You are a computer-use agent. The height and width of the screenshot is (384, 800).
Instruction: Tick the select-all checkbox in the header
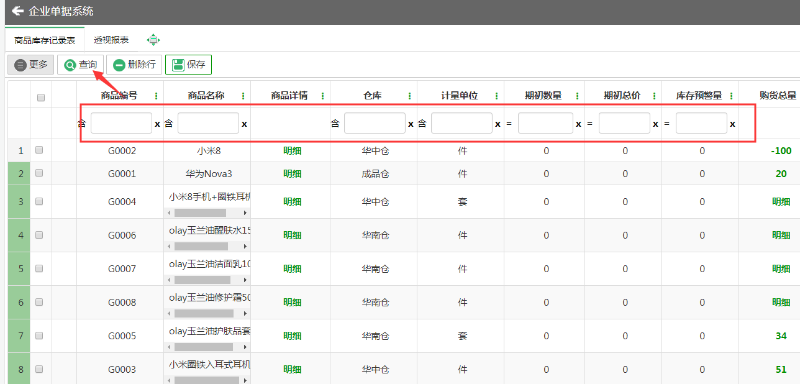pyautogui.click(x=41, y=97)
